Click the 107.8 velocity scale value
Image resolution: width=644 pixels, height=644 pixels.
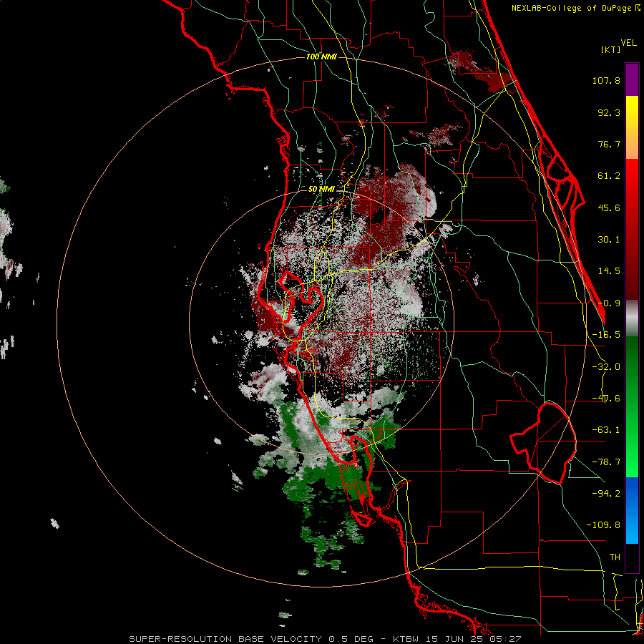[x=606, y=80]
